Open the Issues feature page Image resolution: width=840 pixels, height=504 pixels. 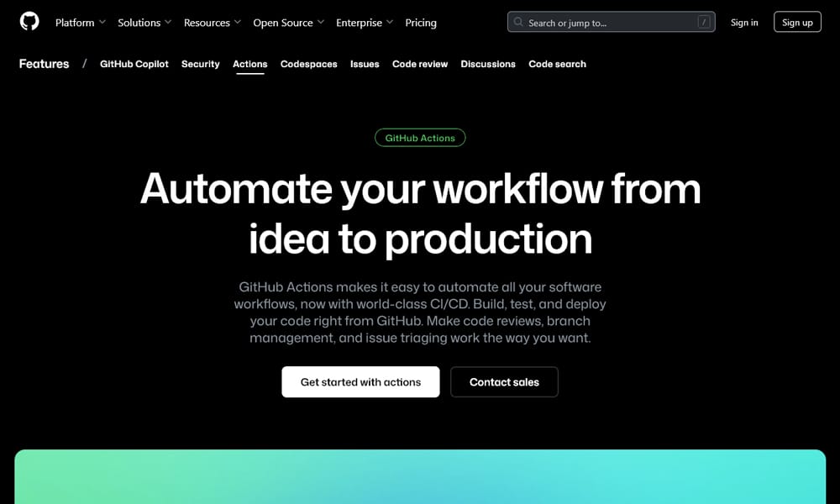click(364, 64)
